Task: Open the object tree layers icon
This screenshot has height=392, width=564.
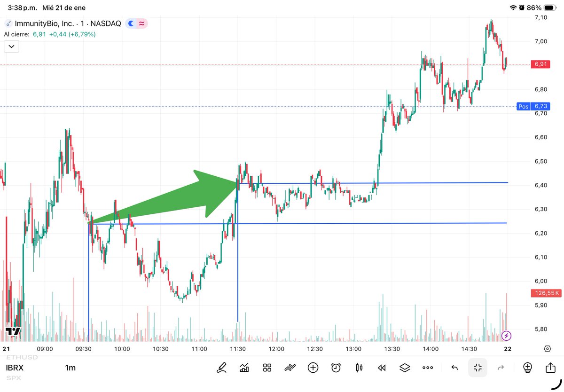Action: 405,368
